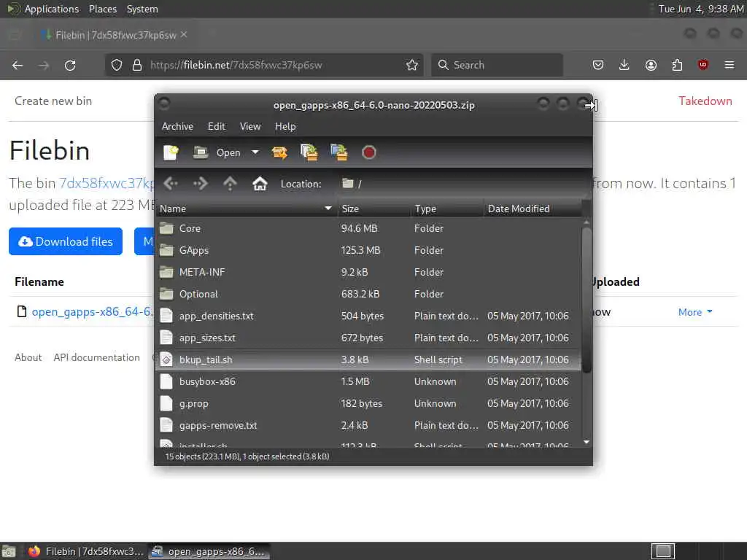Open Firefox account icon
This screenshot has height=560, width=747.
(651, 65)
